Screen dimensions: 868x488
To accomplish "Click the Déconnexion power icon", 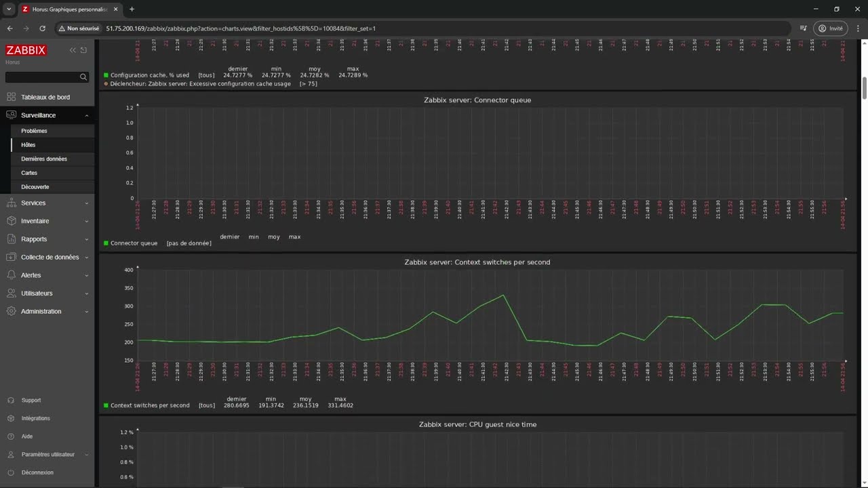I will click(11, 472).
